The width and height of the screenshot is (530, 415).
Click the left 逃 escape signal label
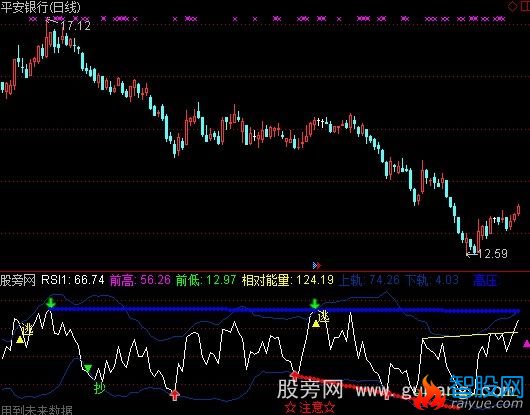pyautogui.click(x=27, y=328)
